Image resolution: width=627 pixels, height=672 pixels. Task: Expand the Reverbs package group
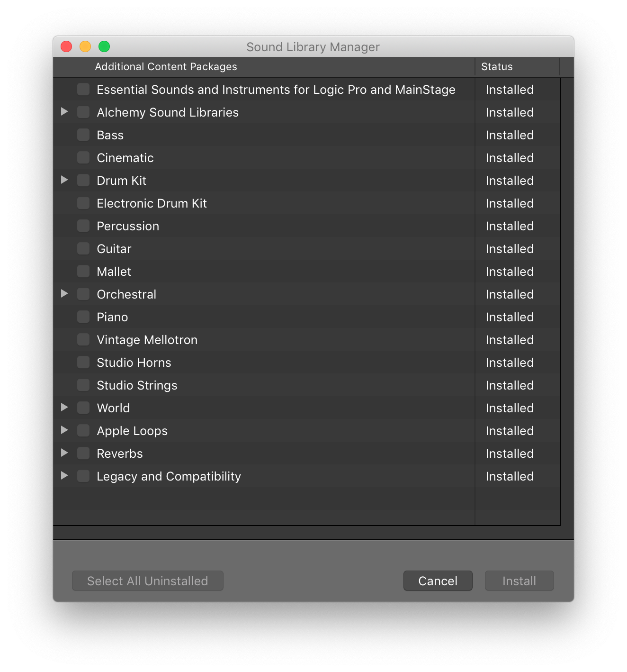64,453
